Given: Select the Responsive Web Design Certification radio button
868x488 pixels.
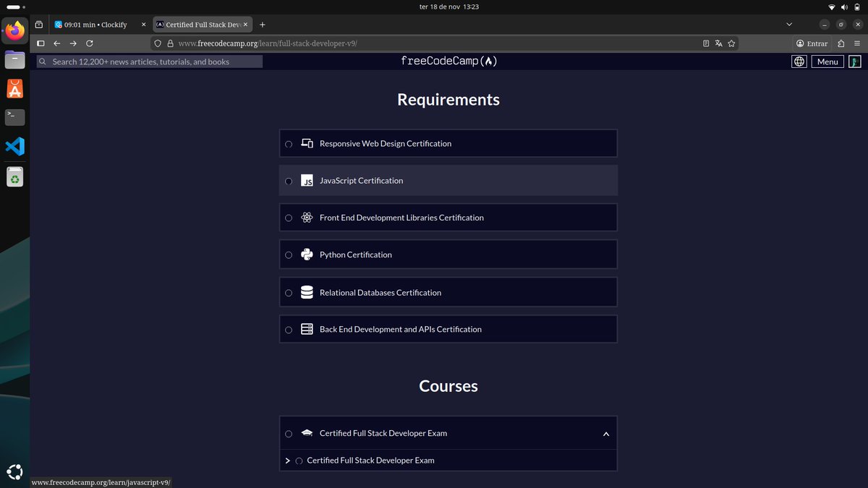Looking at the screenshot, I should point(289,144).
